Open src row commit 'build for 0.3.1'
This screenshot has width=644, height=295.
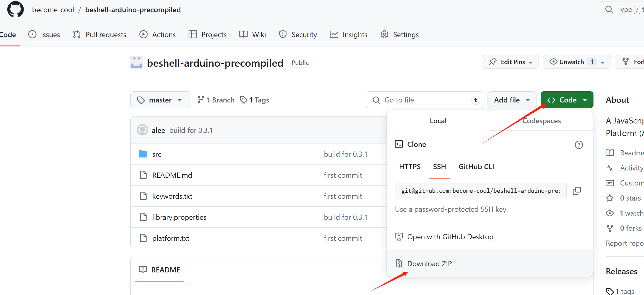coord(346,154)
